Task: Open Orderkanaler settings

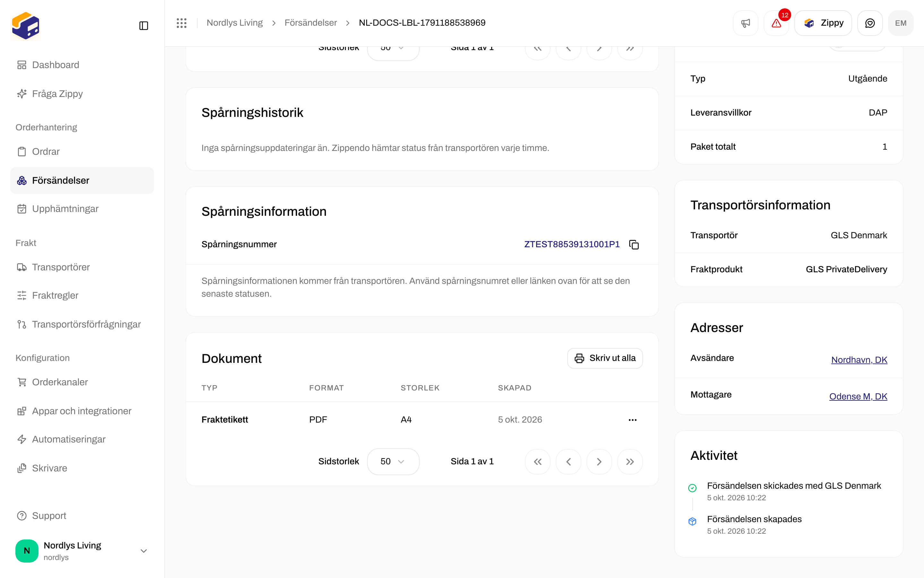Action: point(82,382)
